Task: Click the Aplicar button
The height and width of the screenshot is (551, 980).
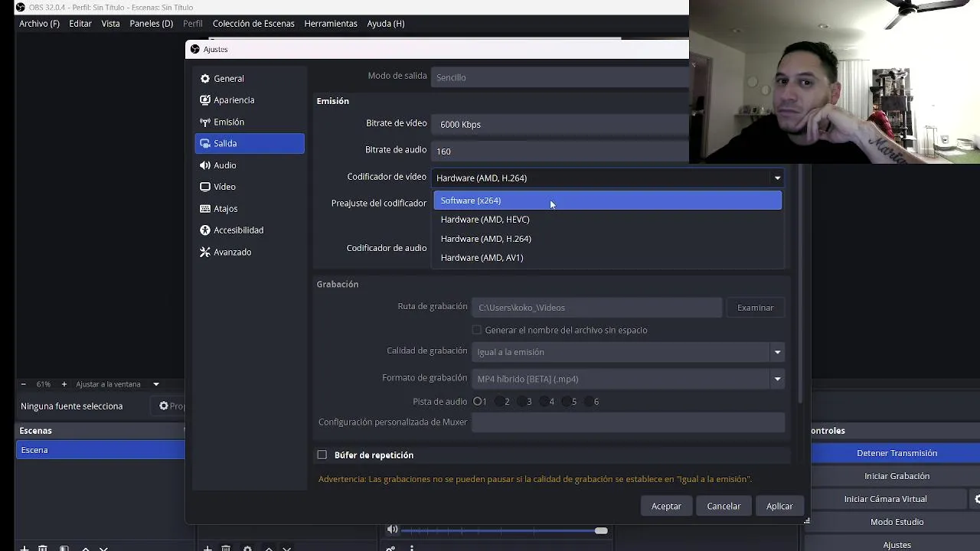Action: pyautogui.click(x=779, y=506)
